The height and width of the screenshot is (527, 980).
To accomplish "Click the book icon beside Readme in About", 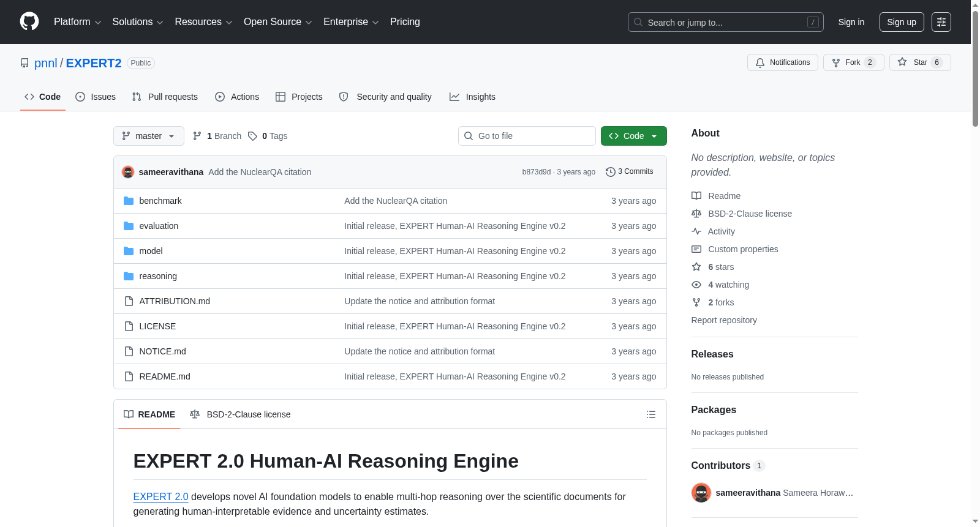I will [696, 196].
